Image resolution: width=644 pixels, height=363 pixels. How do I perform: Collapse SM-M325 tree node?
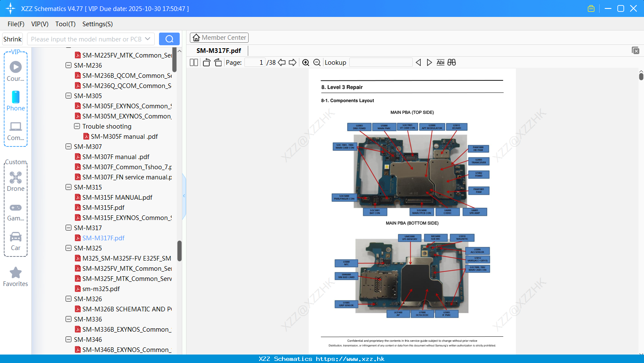(68, 248)
